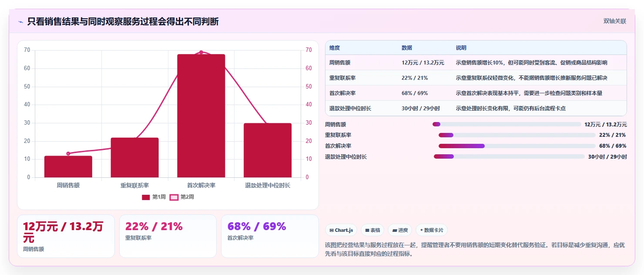644x275 pixels.
Task: Click the explanation starting 示意销售额增长10%
Action: pos(532,63)
